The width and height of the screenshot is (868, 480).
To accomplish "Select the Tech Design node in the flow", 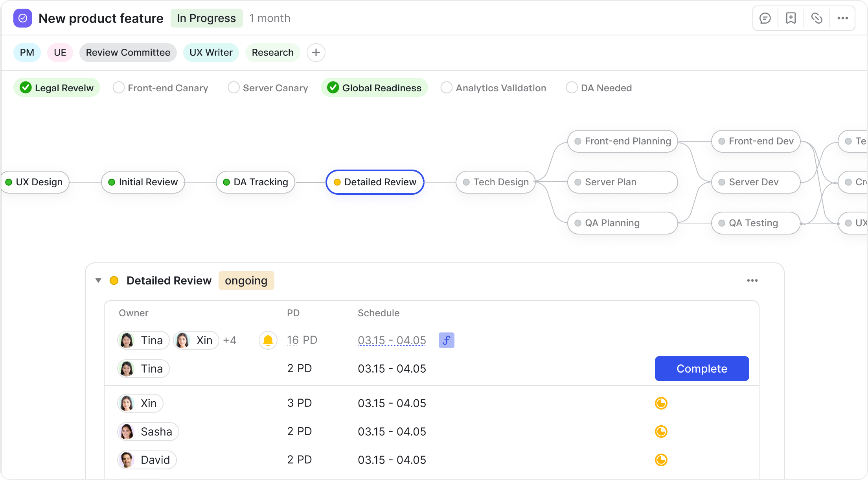I will 495,182.
